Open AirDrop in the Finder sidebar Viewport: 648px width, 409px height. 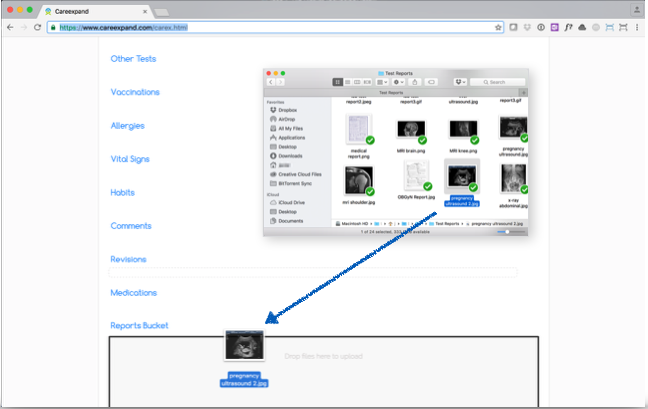pos(288,119)
